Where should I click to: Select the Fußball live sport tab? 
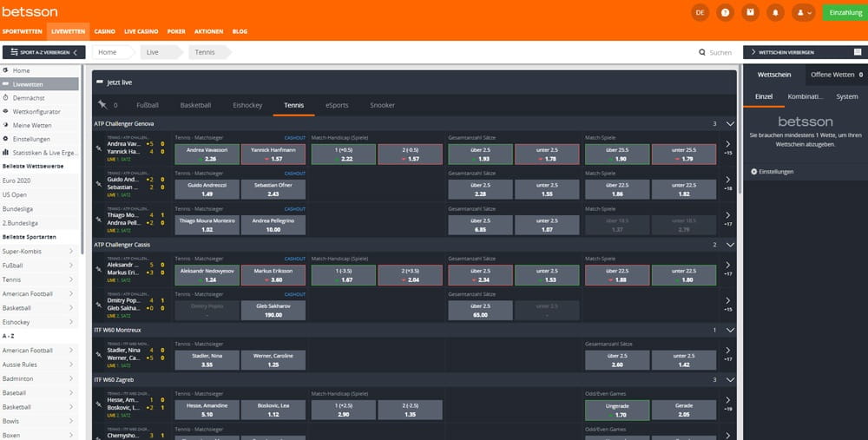pyautogui.click(x=148, y=105)
